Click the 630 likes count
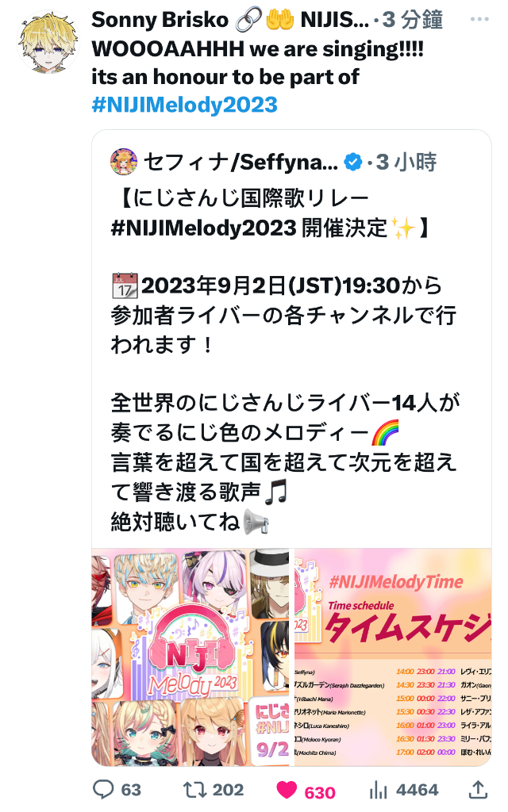 click(320, 793)
